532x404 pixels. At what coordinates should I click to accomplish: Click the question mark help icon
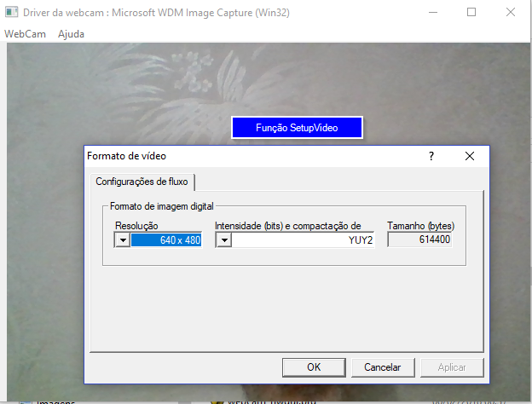[431, 156]
